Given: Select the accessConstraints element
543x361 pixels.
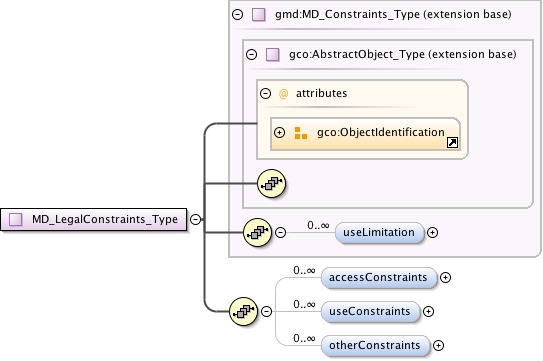Looking at the screenshot, I should (379, 278).
